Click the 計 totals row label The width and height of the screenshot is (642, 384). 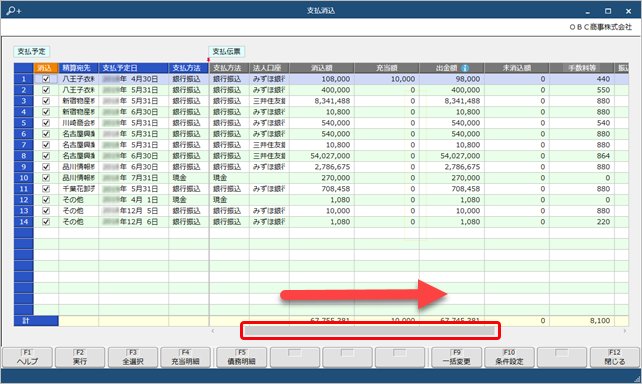[36, 321]
